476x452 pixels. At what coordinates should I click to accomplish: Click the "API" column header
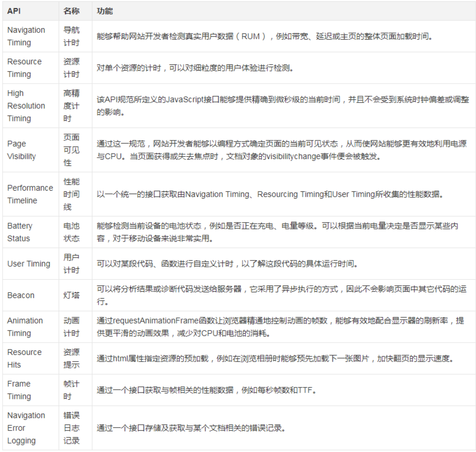click(14, 11)
